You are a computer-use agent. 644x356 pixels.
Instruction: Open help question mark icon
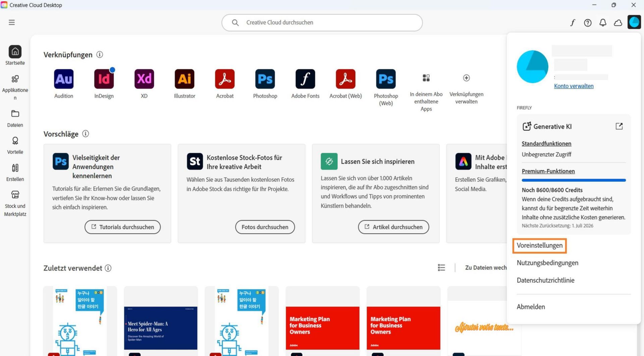[588, 23]
